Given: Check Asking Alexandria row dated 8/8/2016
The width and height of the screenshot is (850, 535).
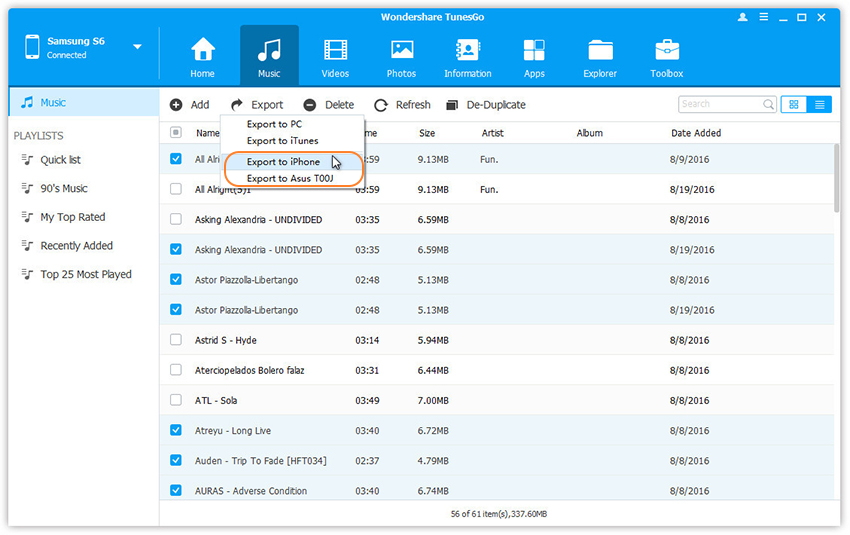Looking at the screenshot, I should (176, 219).
